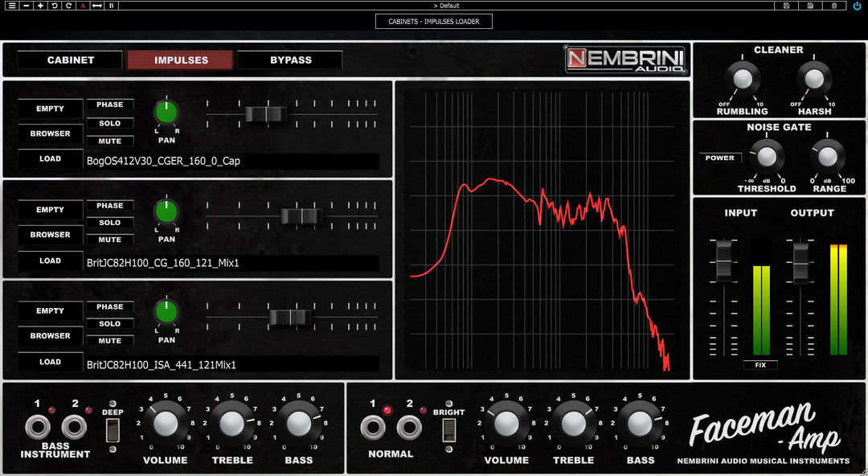Select the BYPASS tab
Viewport: 868px width, 476px height.
(291, 59)
